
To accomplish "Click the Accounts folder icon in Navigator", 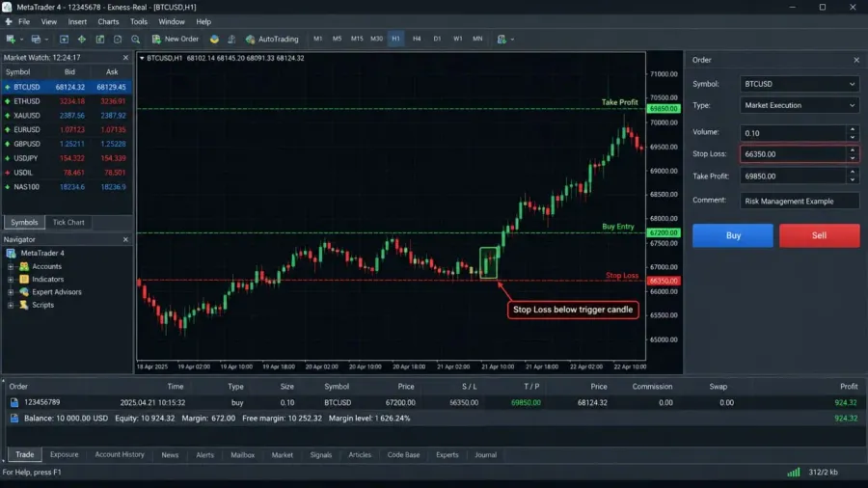I will 24,266.
